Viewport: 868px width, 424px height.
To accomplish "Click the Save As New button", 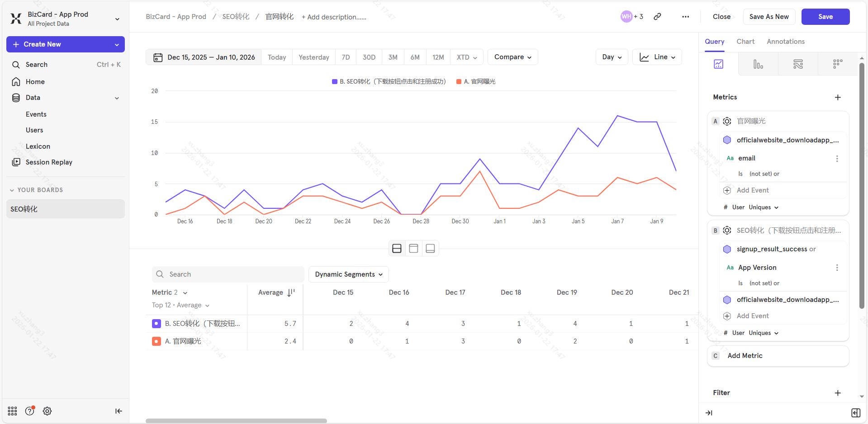I will point(768,17).
